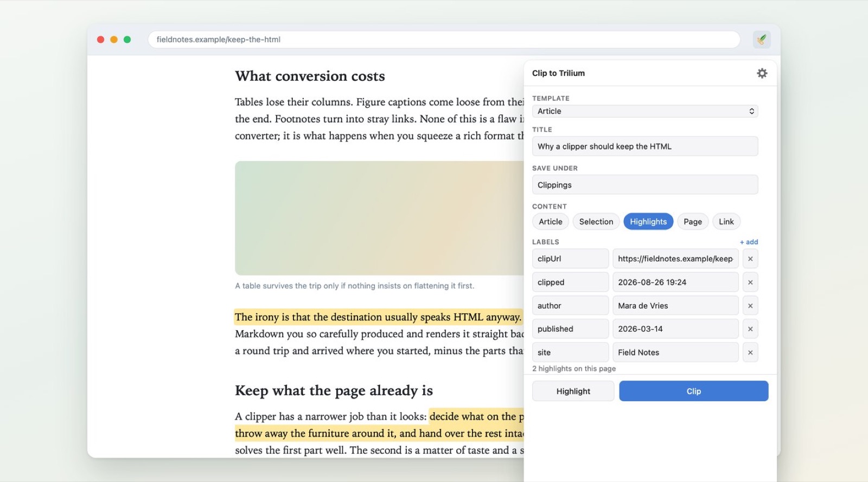The image size is (868, 482).
Task: Click the "2 highlights on this page" status text
Action: coord(574,369)
